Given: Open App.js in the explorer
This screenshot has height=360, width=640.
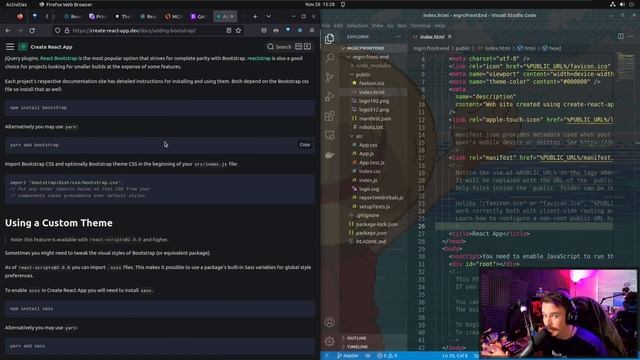Looking at the screenshot, I should click(367, 153).
